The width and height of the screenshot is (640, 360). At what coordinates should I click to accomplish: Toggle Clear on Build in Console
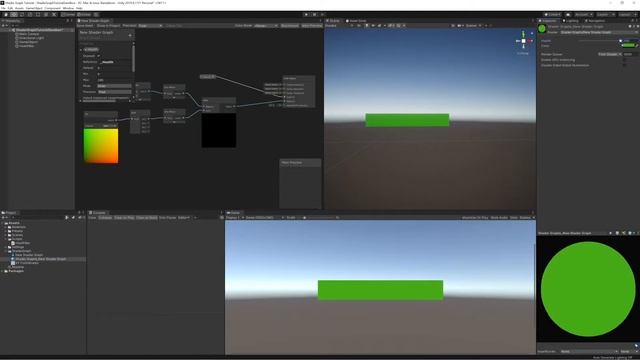click(147, 218)
